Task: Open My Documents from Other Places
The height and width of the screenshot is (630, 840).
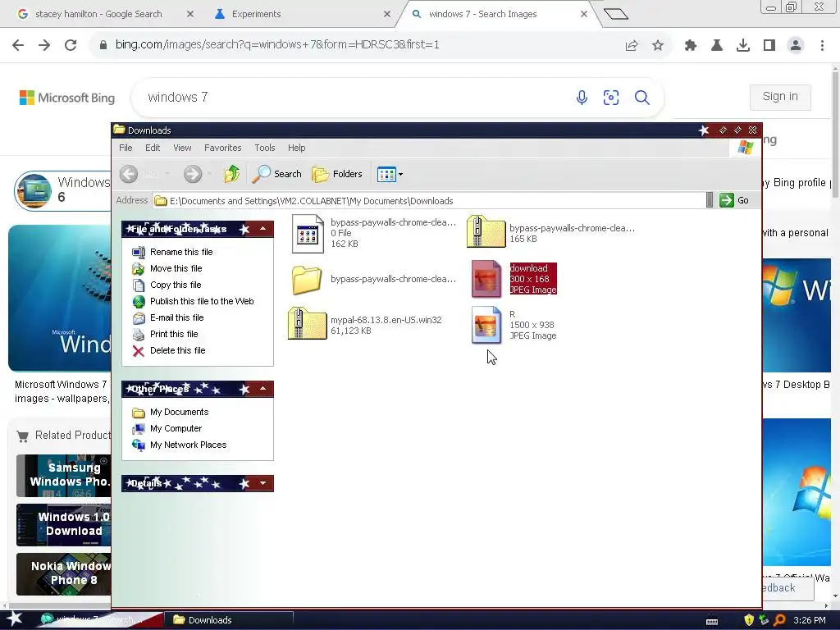Action: point(180,412)
